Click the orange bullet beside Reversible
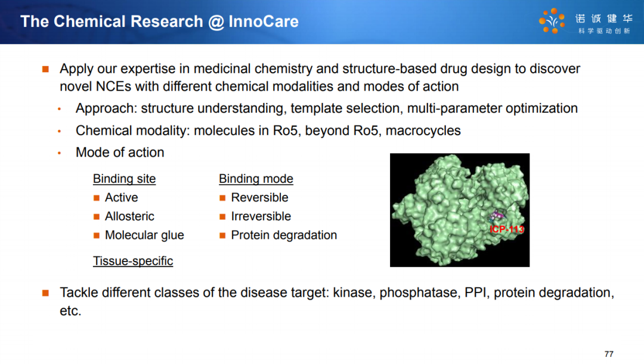 (x=222, y=198)
